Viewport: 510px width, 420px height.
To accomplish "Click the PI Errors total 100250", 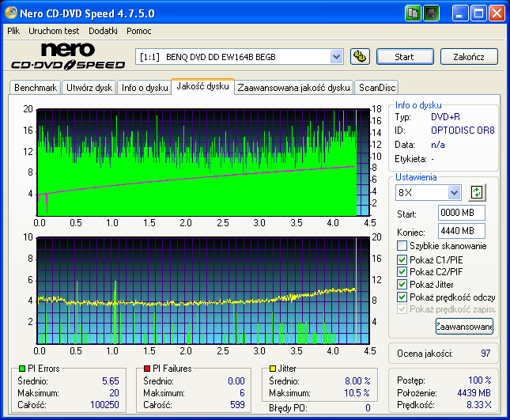I will pyautogui.click(x=104, y=405).
